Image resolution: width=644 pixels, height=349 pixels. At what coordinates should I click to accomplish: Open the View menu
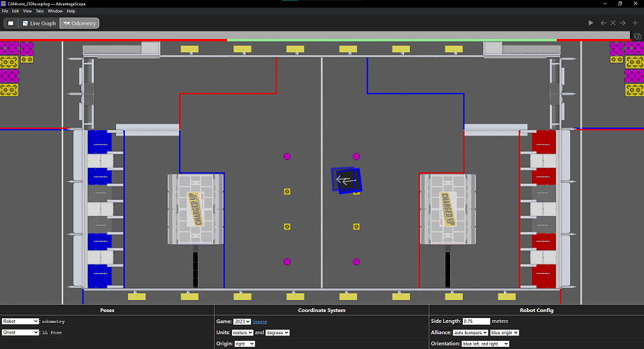point(27,11)
